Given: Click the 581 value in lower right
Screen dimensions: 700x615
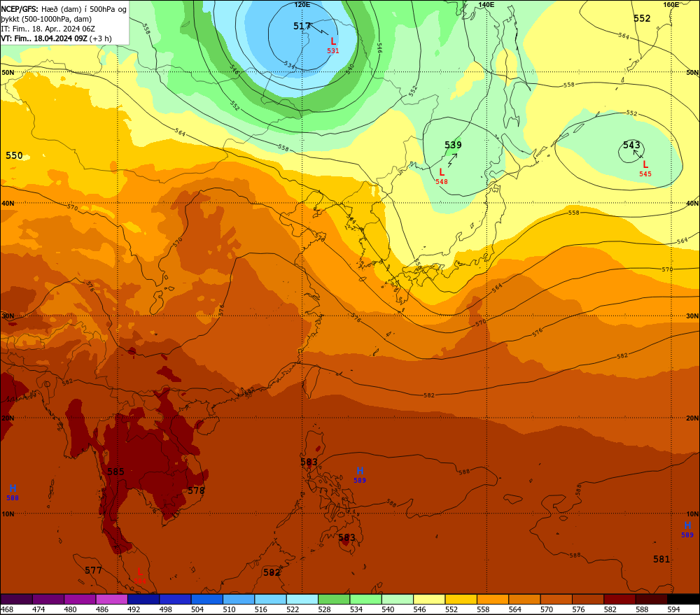Looking at the screenshot, I should pos(661,559).
